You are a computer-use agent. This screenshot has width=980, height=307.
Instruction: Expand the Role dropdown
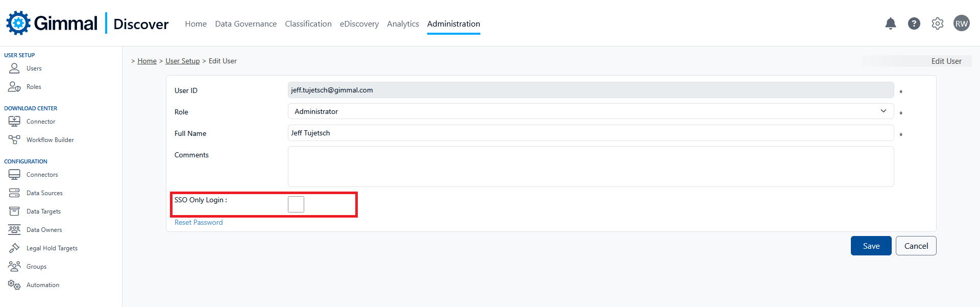pyautogui.click(x=591, y=111)
